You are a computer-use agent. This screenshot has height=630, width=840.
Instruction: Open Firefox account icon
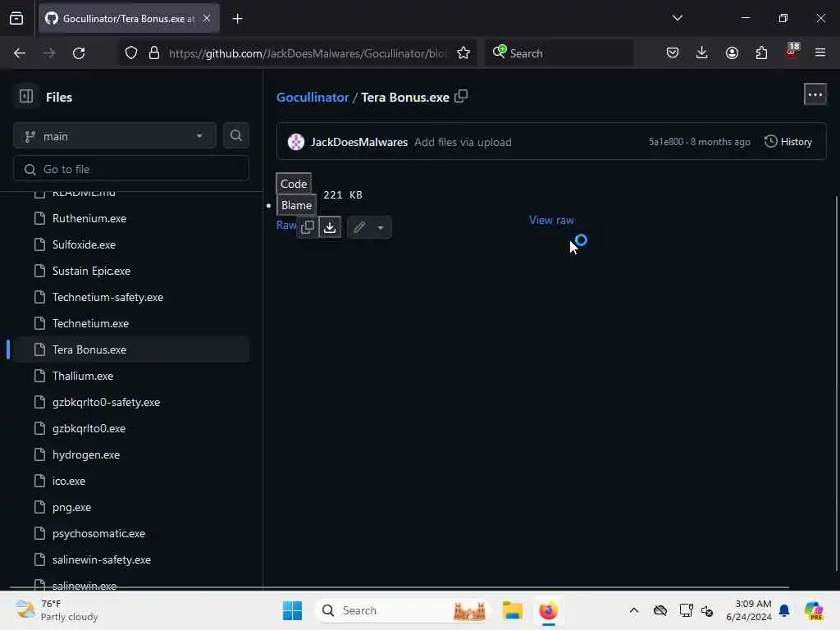point(732,53)
